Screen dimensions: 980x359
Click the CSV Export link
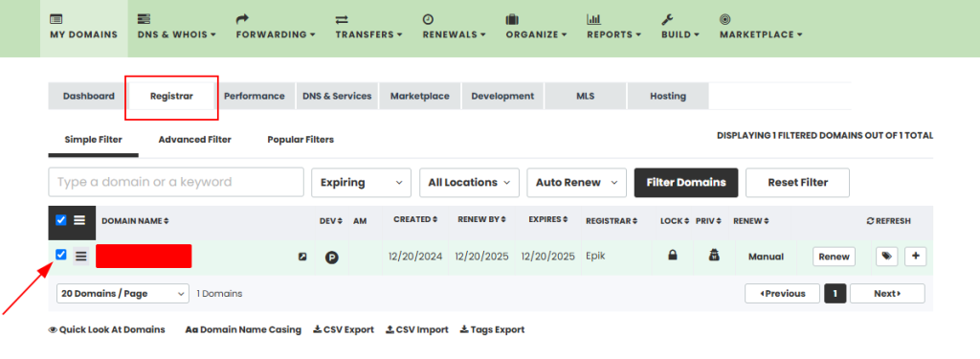click(x=344, y=329)
